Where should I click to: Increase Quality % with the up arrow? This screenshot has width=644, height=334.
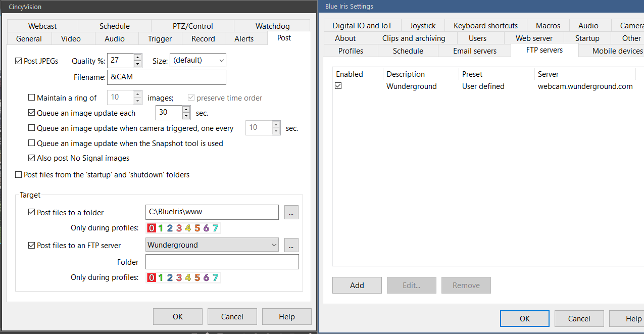(138, 57)
